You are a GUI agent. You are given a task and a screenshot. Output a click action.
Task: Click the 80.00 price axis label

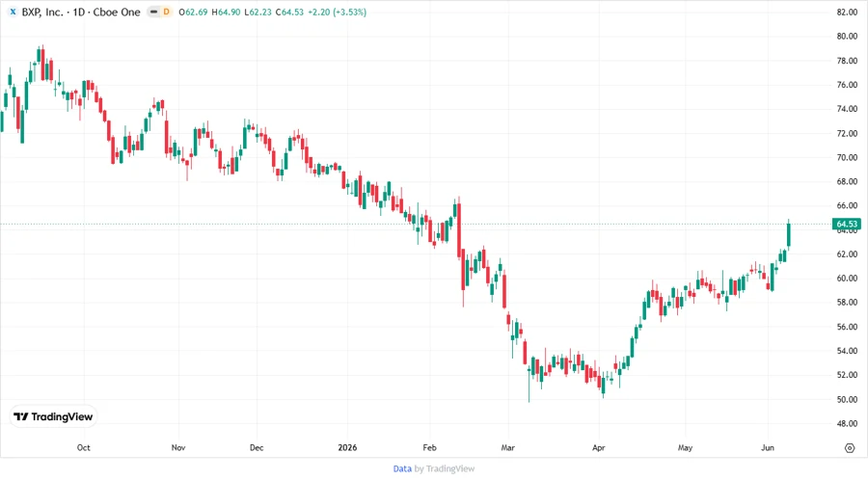tap(847, 37)
